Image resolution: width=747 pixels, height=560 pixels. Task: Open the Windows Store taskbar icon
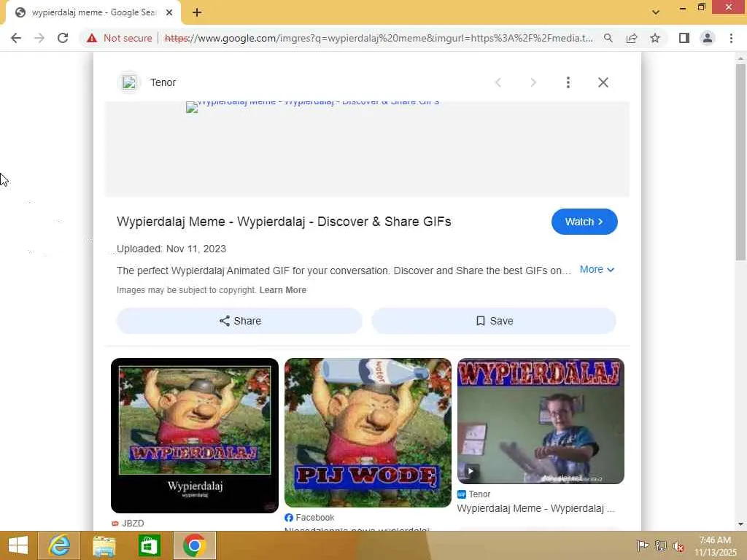pos(149,545)
